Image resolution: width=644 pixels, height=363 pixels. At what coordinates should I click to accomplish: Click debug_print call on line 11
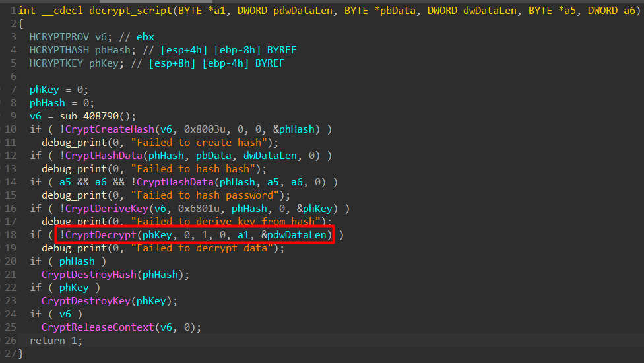(74, 143)
